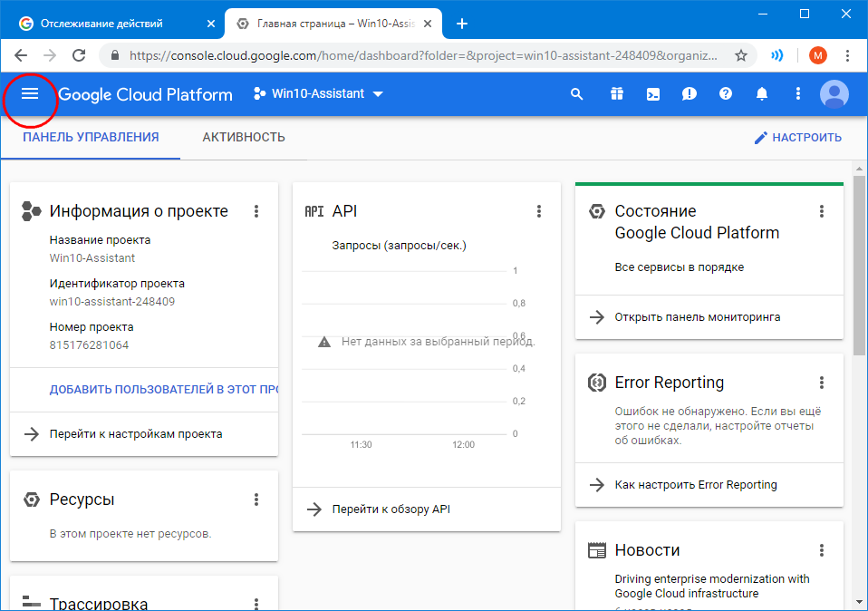868x611 pixels.
Task: Open options menu of Состояние Google Cloud Platform card
Action: pos(822,211)
